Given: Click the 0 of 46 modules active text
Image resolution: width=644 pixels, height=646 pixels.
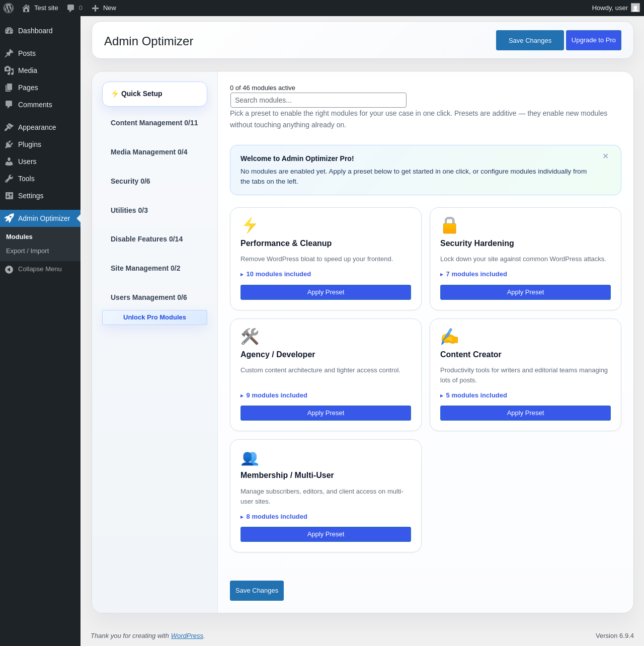Looking at the screenshot, I should click(x=263, y=88).
